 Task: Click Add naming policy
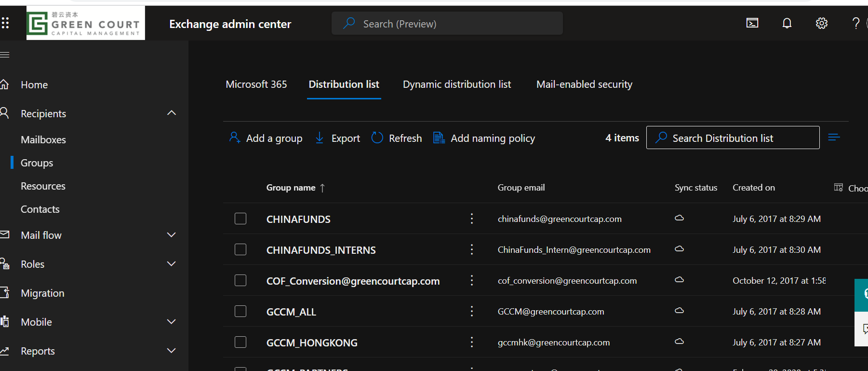point(484,138)
